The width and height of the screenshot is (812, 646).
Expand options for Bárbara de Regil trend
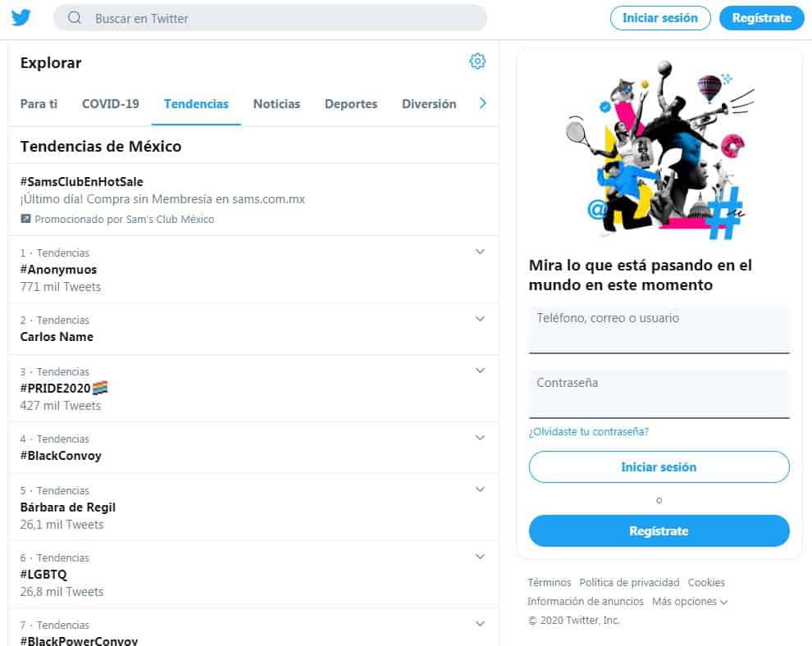[x=480, y=489]
